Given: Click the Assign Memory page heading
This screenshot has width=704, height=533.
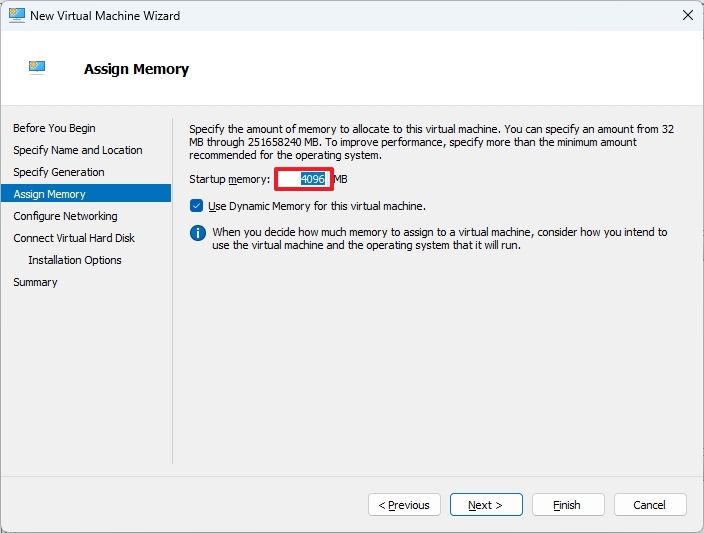Looking at the screenshot, I should (136, 69).
